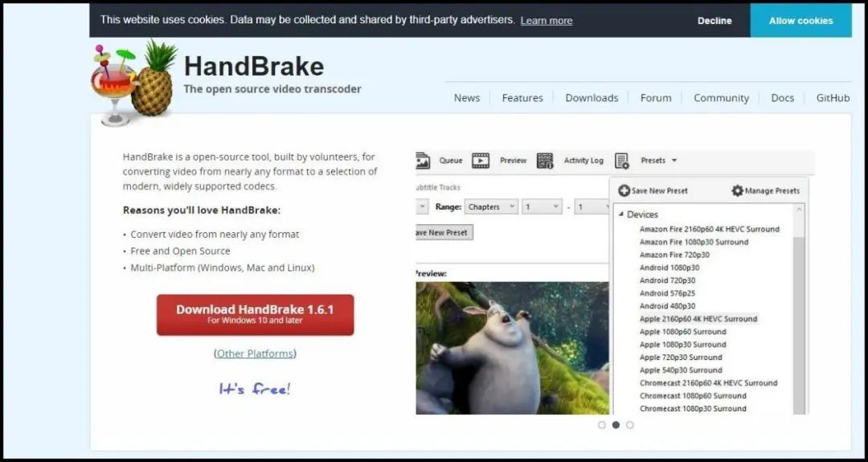Viewport: 868px width, 462px height.
Task: Select Android 480p30 preset
Action: [667, 306]
